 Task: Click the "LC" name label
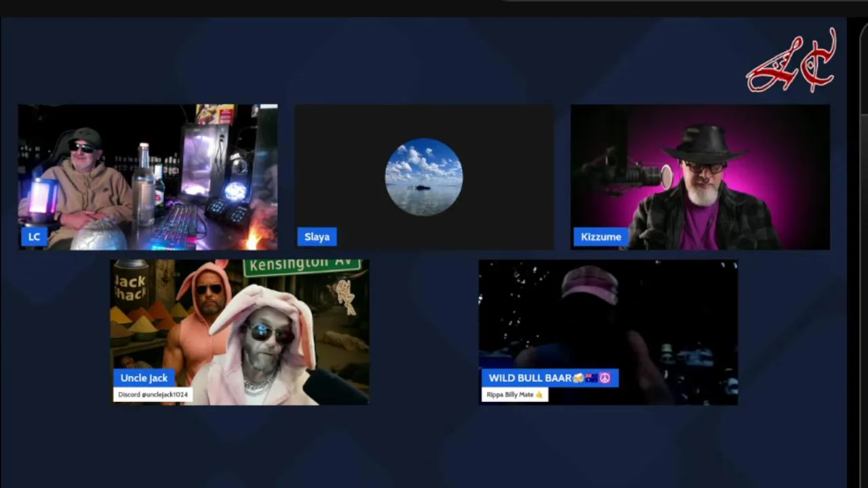(34, 237)
